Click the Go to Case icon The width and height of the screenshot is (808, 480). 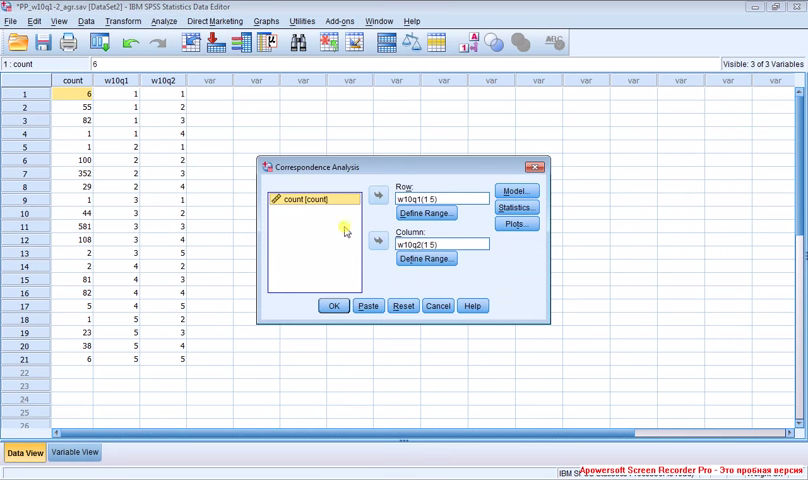coord(191,42)
